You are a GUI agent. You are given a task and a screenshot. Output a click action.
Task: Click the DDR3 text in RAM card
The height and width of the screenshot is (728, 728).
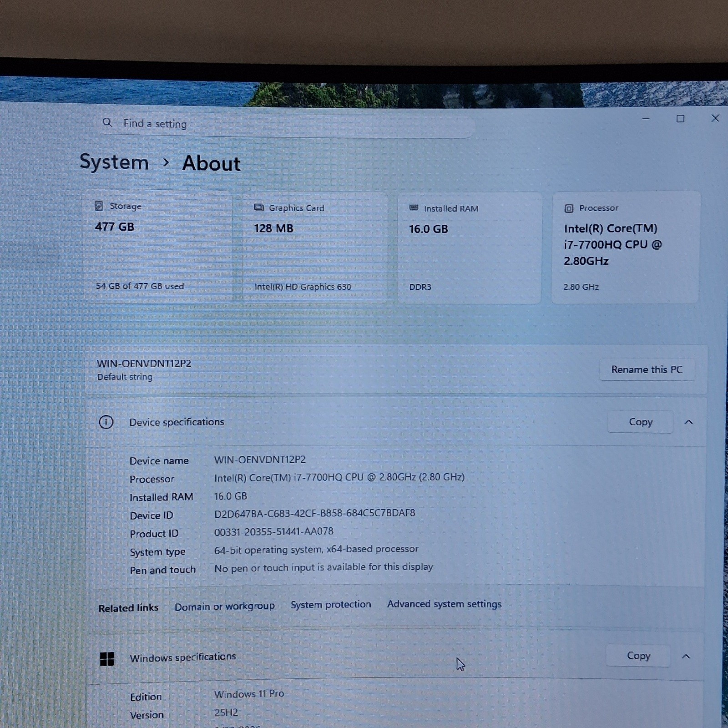(420, 287)
